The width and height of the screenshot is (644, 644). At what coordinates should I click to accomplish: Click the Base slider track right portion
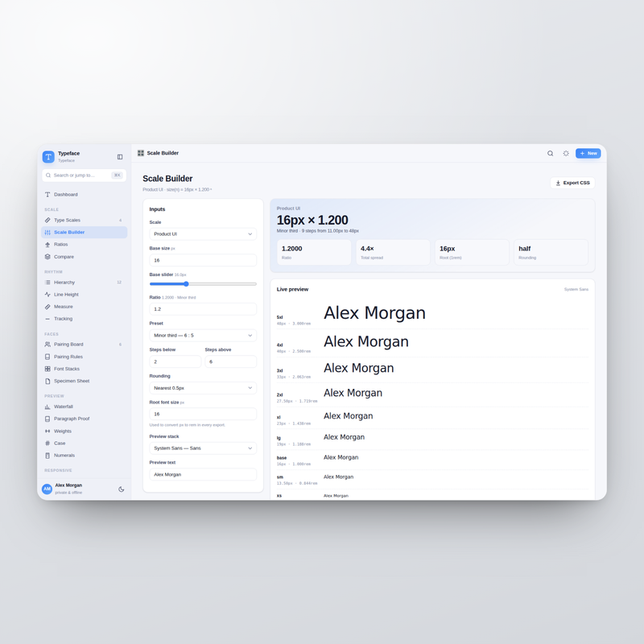pos(222,284)
